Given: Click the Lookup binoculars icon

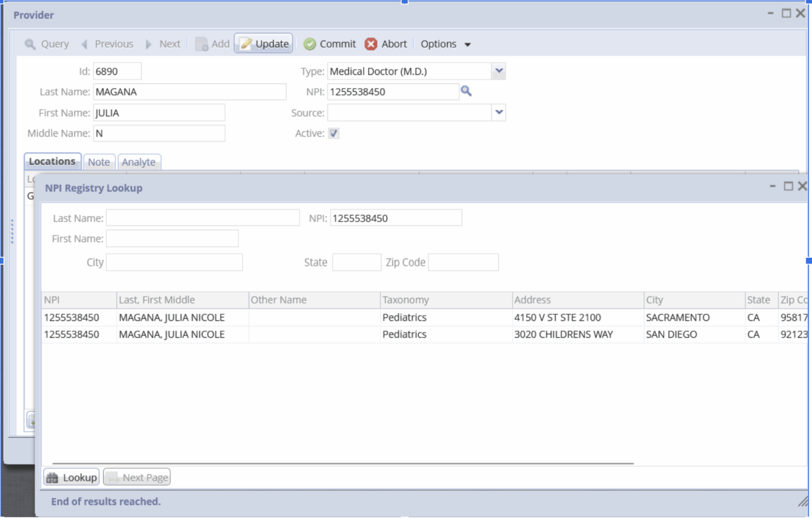Looking at the screenshot, I should (52, 477).
